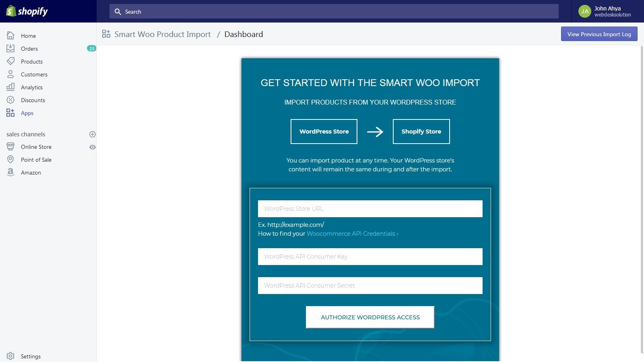Click the Analytics bar chart icon
The image size is (644, 362).
pyautogui.click(x=10, y=87)
